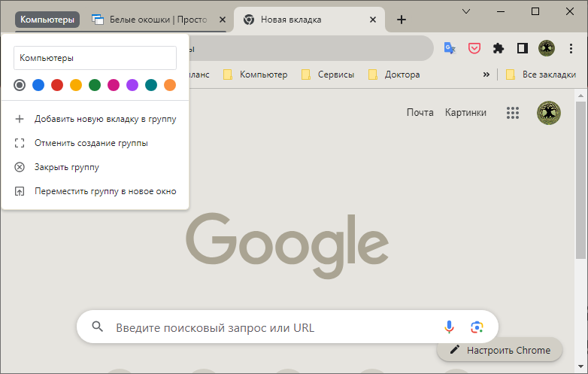Click Google account avatar on page
Viewport: 588px width, 374px height.
click(x=549, y=113)
